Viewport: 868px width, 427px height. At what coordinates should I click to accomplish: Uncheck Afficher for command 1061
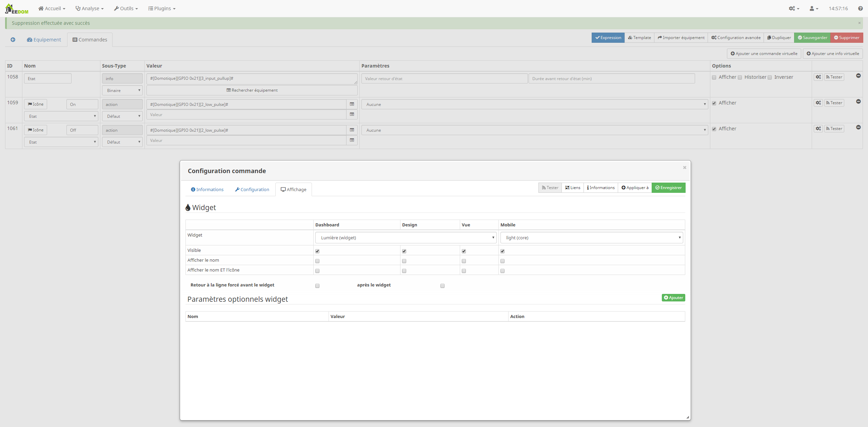click(714, 129)
